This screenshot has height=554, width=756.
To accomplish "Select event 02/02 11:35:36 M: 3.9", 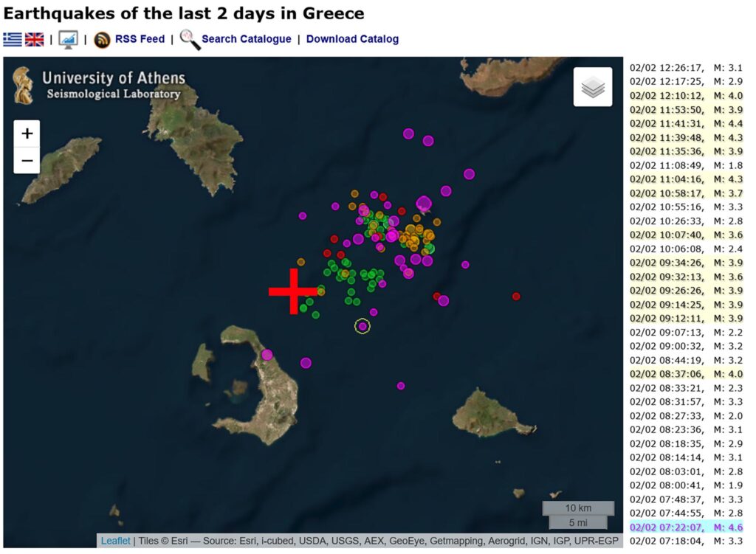I will click(686, 152).
